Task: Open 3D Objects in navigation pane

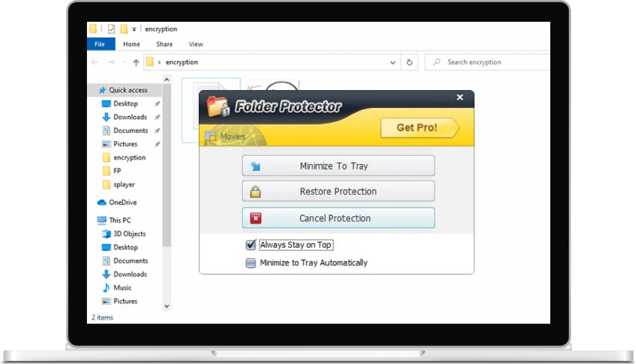Action: pos(129,234)
